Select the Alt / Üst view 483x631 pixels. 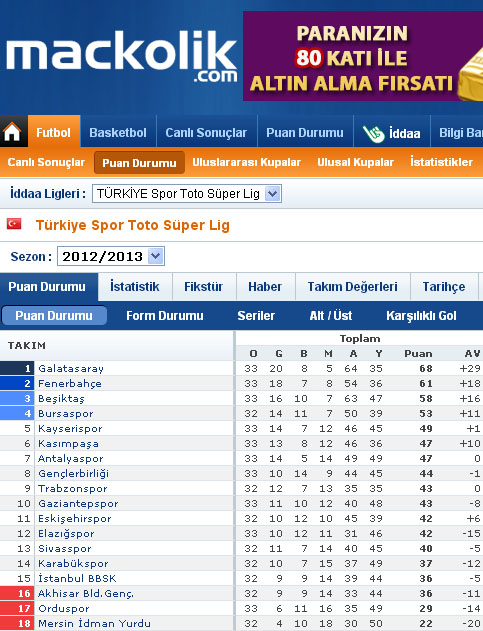330,316
